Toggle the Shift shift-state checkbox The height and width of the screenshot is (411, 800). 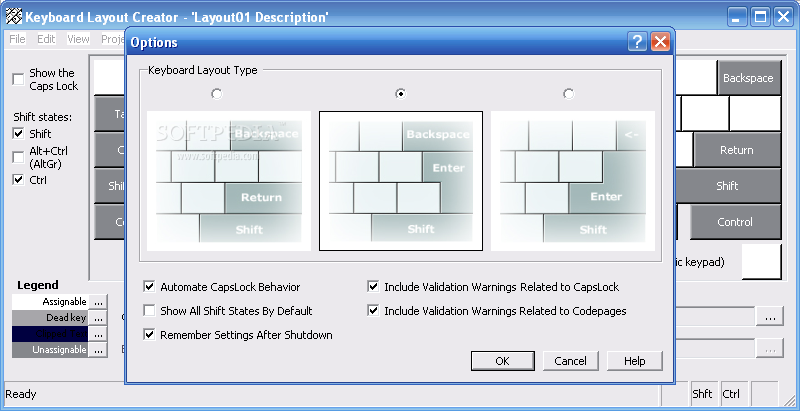click(18, 134)
